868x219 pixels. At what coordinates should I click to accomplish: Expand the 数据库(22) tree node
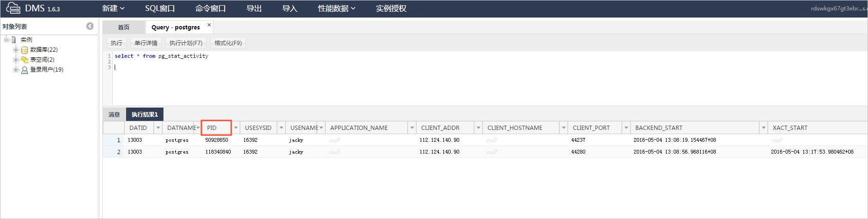click(16, 50)
